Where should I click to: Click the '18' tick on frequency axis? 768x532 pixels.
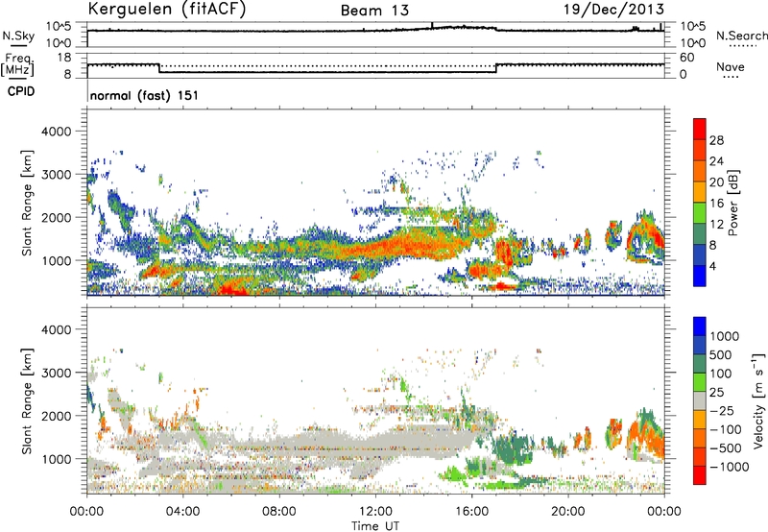tap(64, 58)
